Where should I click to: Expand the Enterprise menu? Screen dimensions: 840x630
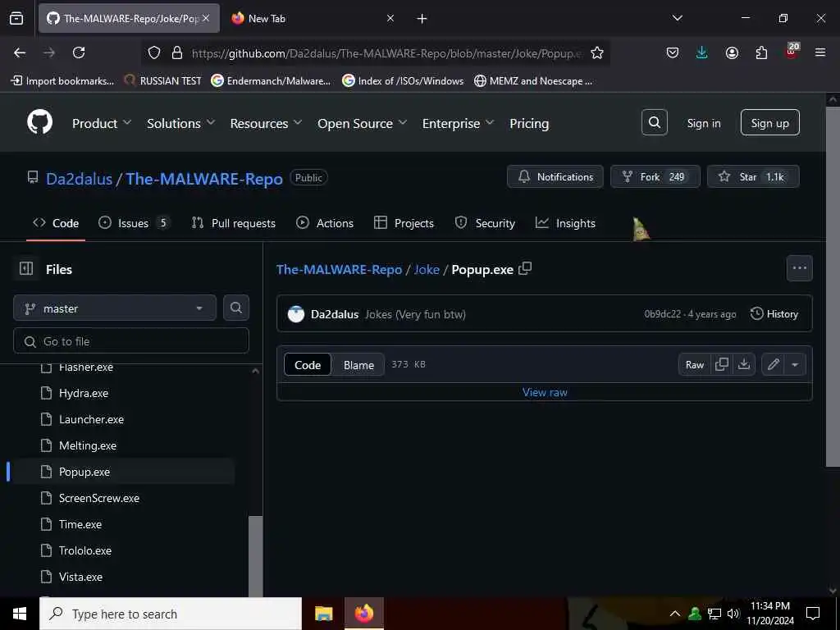[x=458, y=123]
